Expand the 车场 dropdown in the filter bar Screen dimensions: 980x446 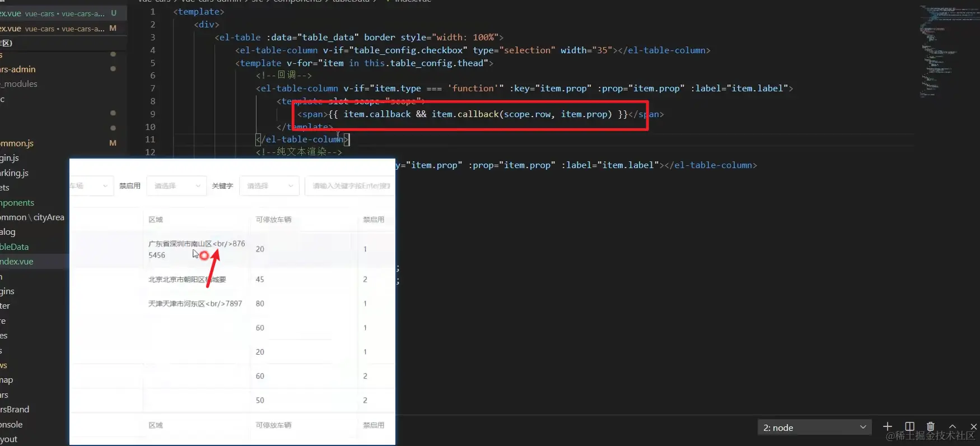(x=92, y=186)
